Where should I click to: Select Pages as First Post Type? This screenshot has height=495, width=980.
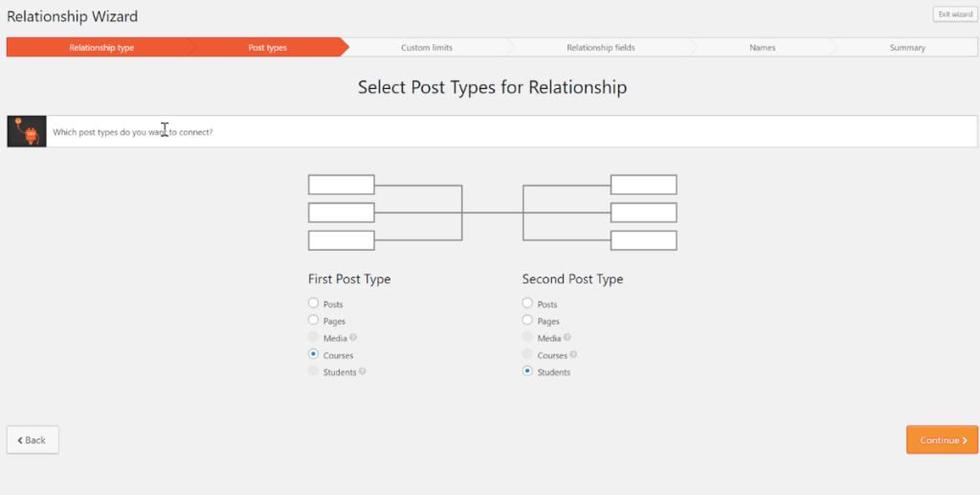click(x=314, y=321)
